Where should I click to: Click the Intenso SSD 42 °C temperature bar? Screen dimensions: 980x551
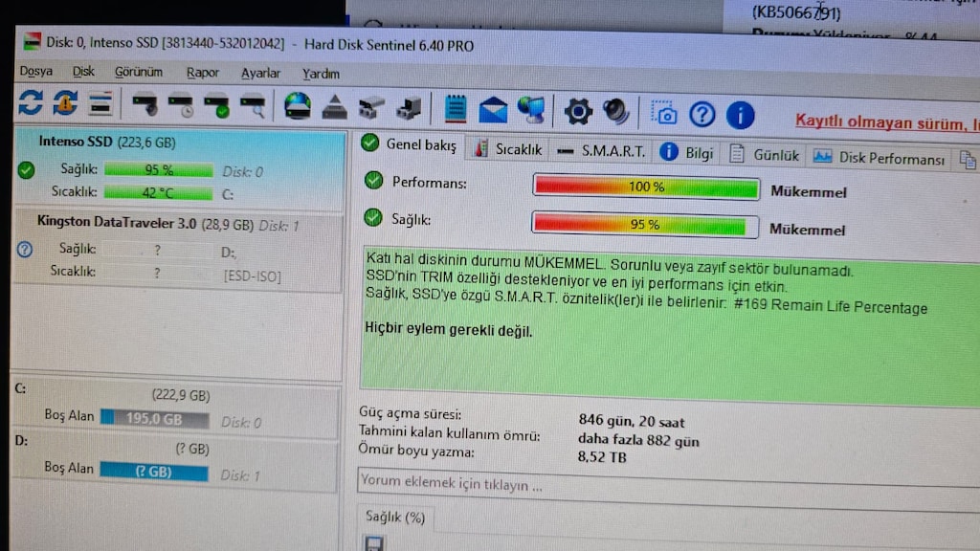158,193
